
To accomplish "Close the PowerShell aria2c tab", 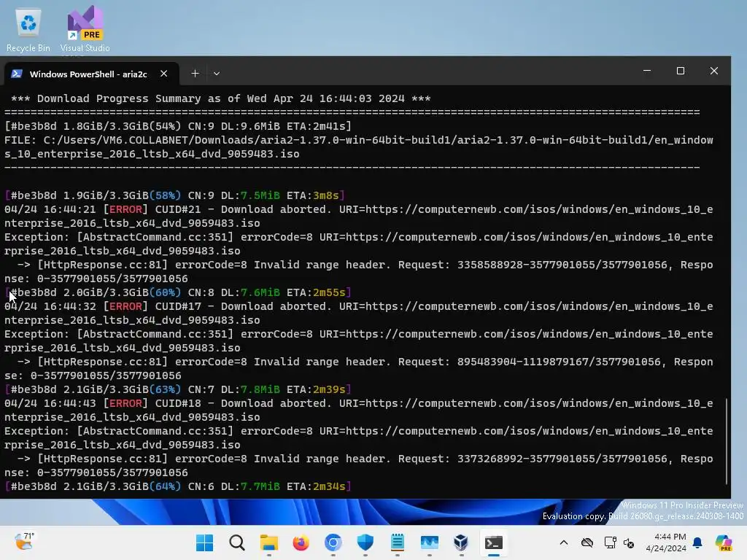I will point(164,74).
